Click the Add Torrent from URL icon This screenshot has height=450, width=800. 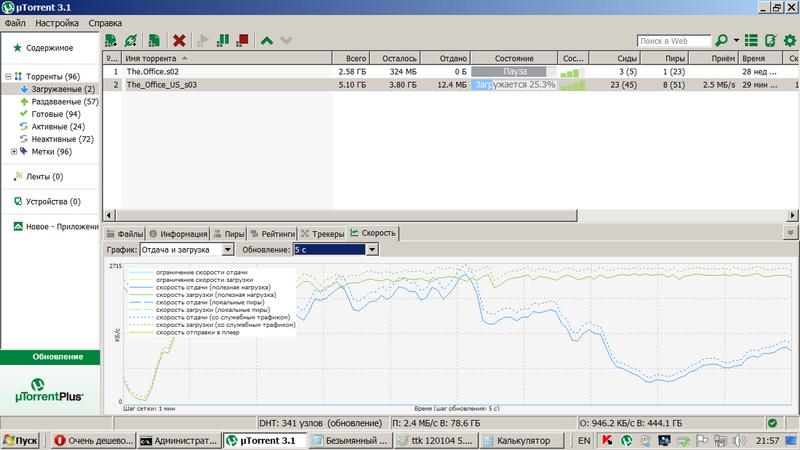click(131, 40)
